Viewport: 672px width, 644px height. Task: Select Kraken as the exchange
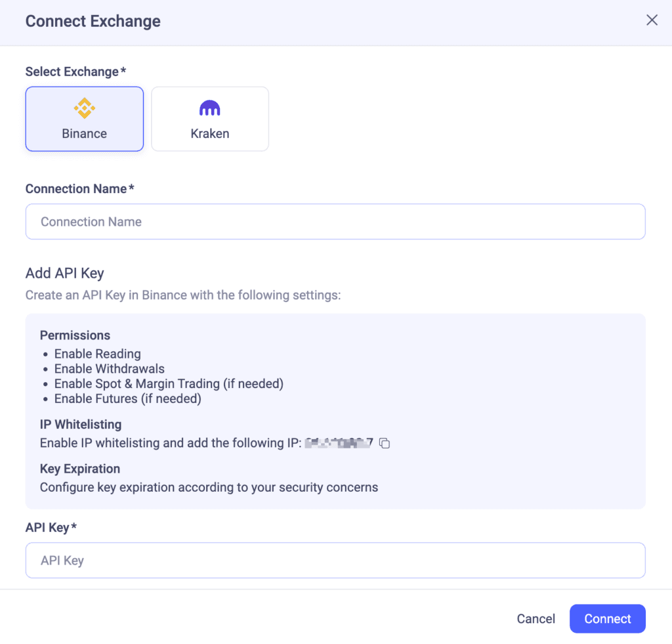tap(209, 119)
